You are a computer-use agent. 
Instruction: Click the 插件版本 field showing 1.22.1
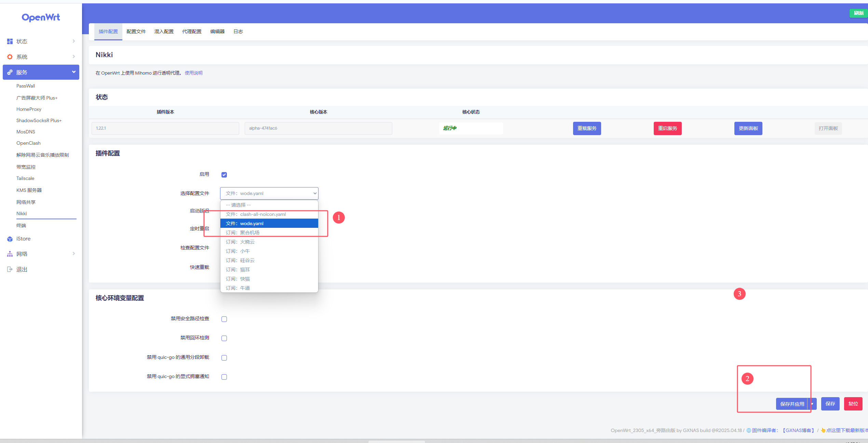tap(165, 128)
